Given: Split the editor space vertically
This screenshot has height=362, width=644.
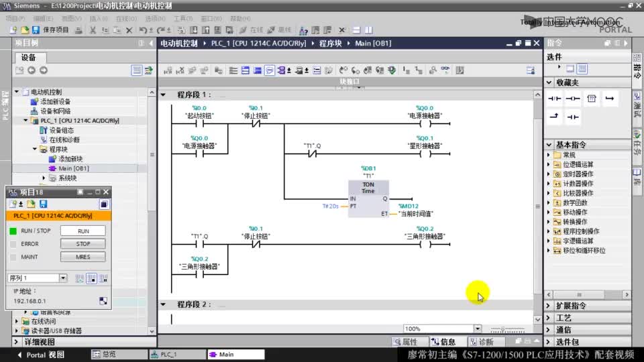Looking at the screenshot, I should click(x=369, y=30).
